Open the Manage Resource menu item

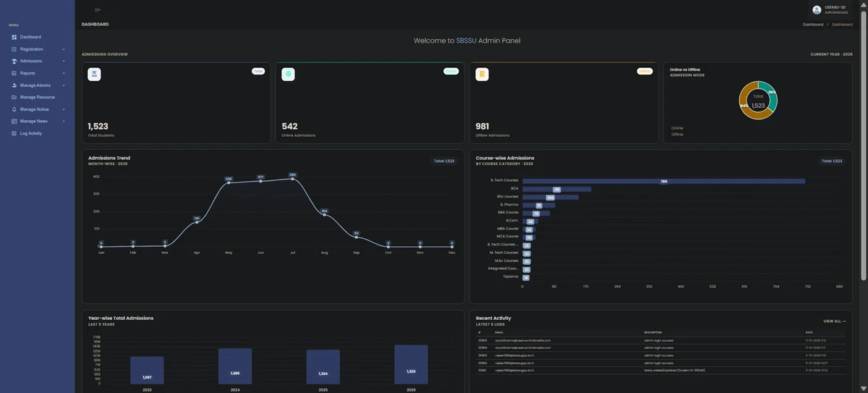click(37, 97)
